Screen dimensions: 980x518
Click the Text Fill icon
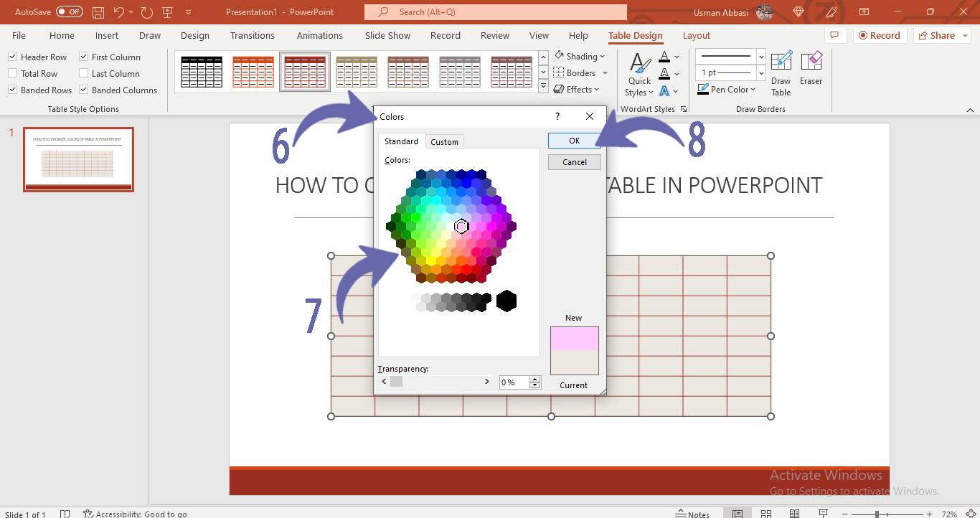tap(664, 57)
